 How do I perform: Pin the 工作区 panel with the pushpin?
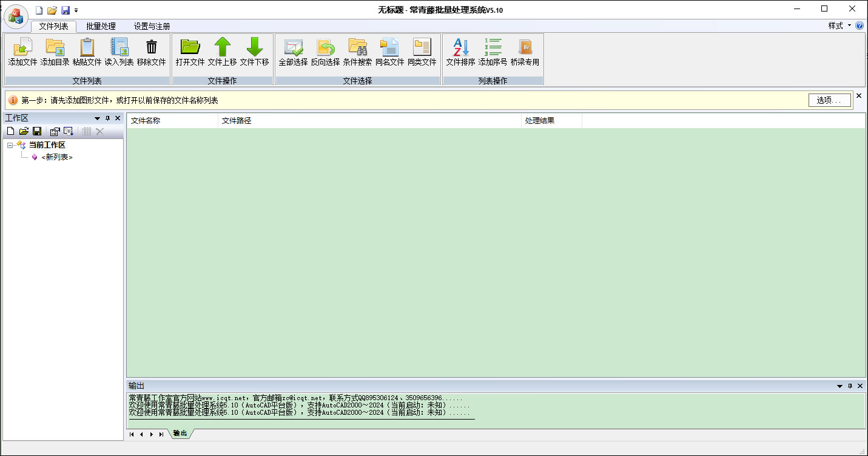(109, 118)
